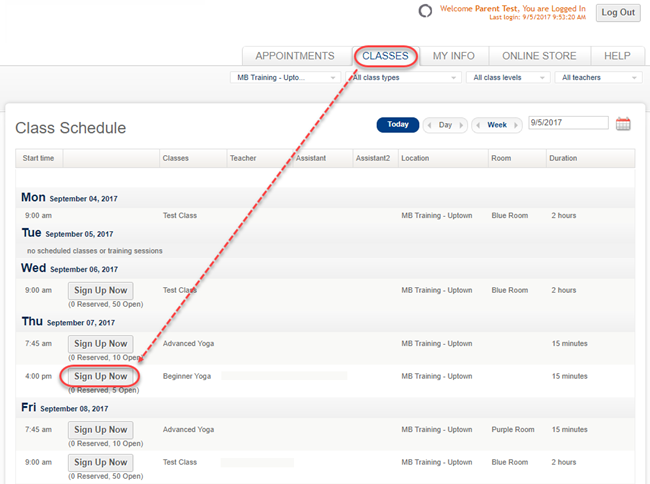Go to the Online Store tab
This screenshot has width=650, height=484.
click(539, 56)
